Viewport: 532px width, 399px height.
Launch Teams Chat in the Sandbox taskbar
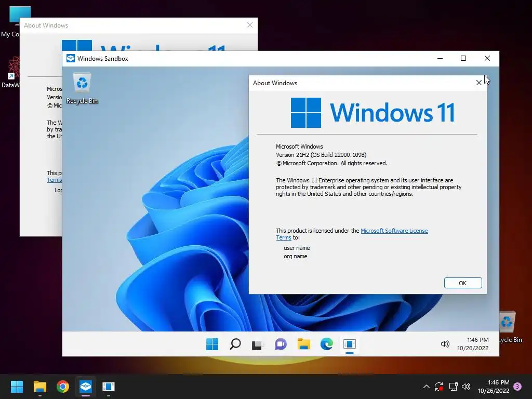pyautogui.click(x=281, y=344)
